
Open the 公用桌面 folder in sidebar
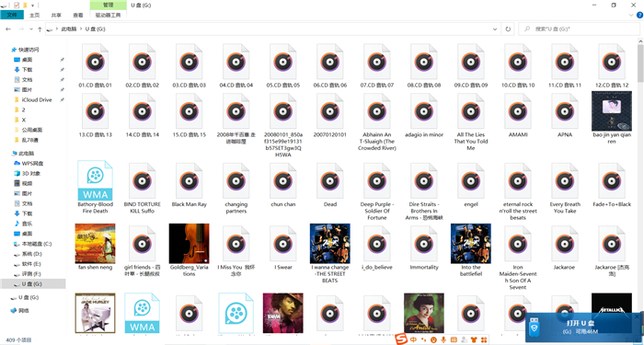31,130
